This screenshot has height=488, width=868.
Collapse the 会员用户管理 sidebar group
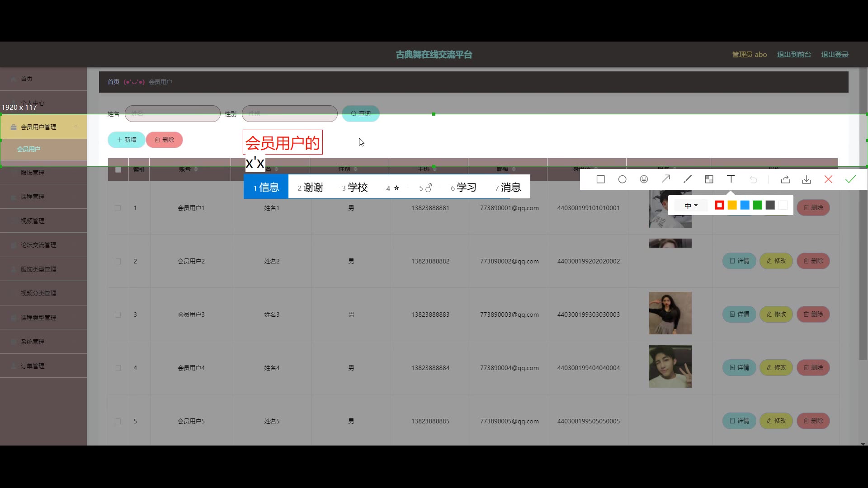76,127
